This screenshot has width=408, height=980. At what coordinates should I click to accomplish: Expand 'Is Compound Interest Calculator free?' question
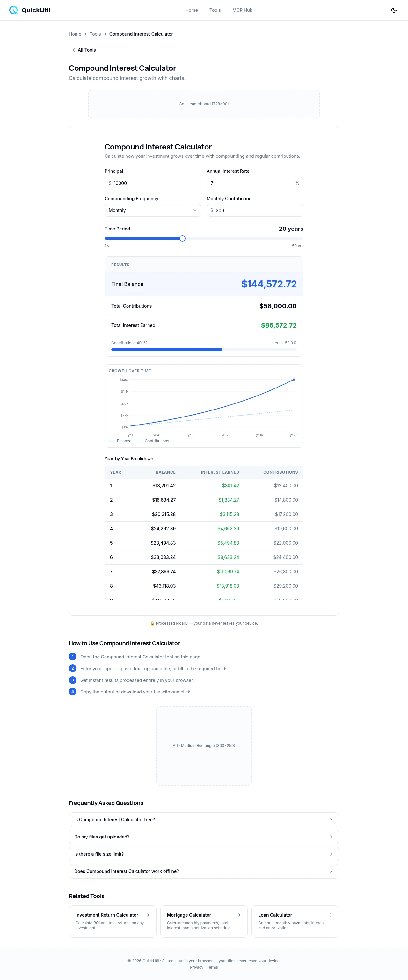pos(204,819)
